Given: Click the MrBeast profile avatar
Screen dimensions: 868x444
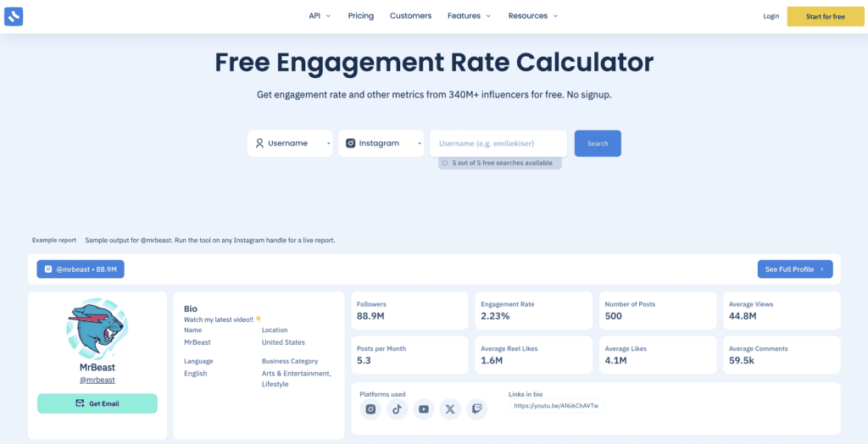Looking at the screenshot, I should 97,330.
